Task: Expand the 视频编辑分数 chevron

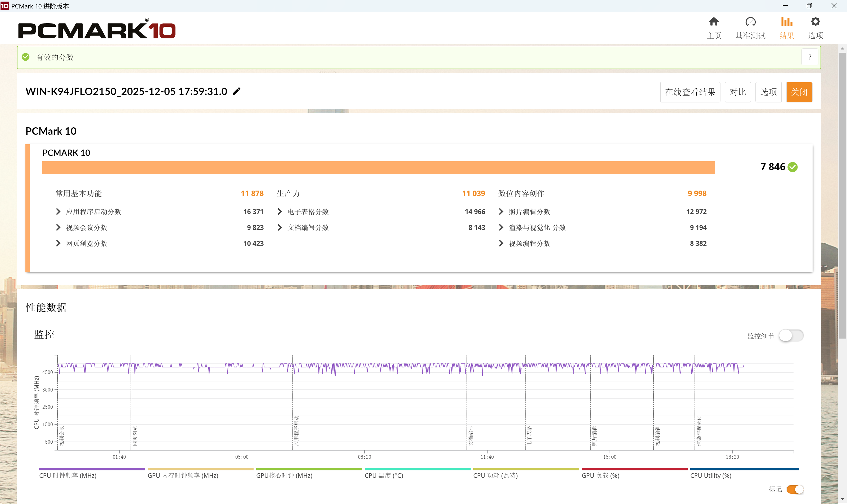Action: [501, 244]
